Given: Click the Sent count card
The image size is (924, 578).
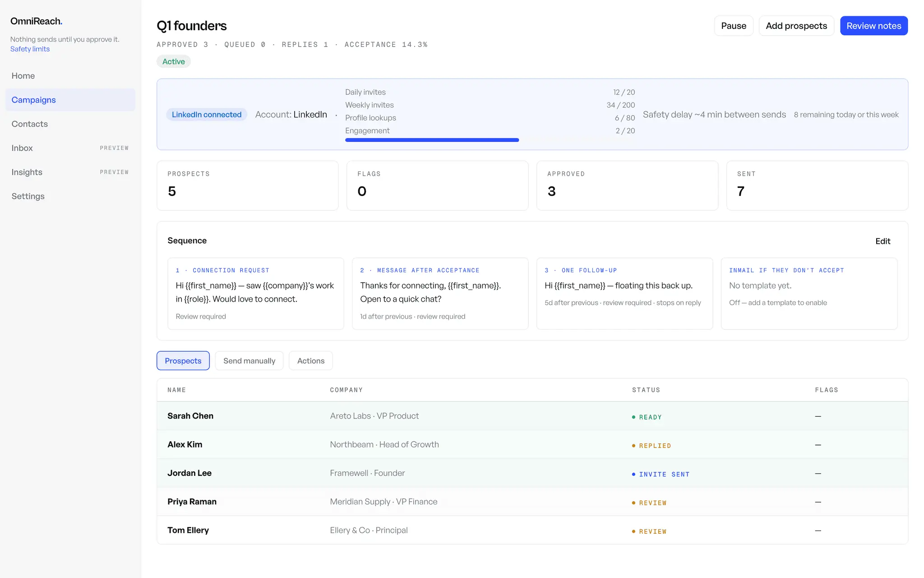Looking at the screenshot, I should (x=817, y=186).
